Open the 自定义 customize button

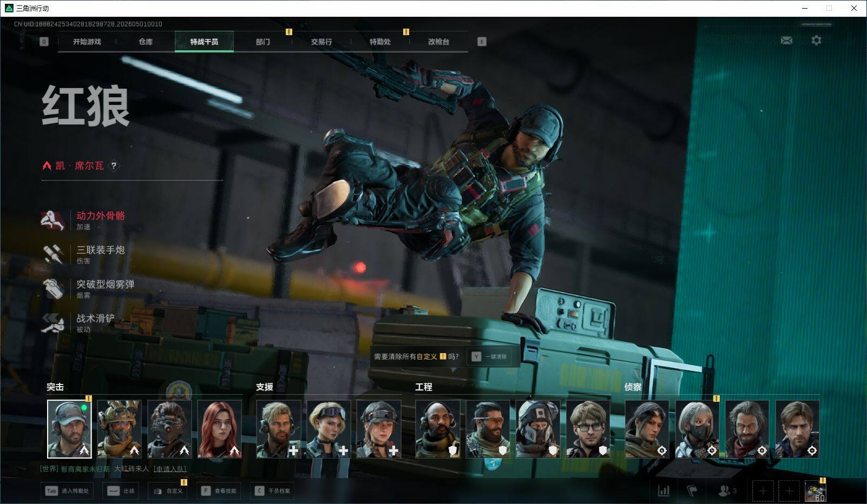point(168,491)
